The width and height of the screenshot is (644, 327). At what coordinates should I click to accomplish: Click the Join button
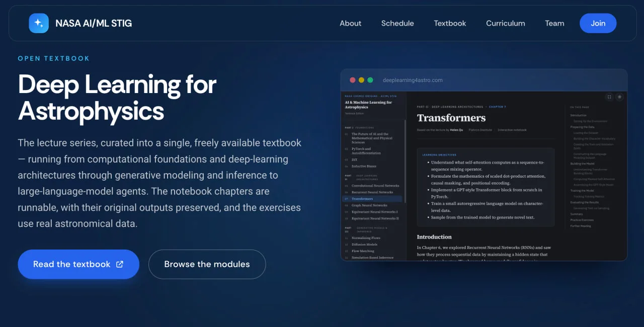pos(598,23)
